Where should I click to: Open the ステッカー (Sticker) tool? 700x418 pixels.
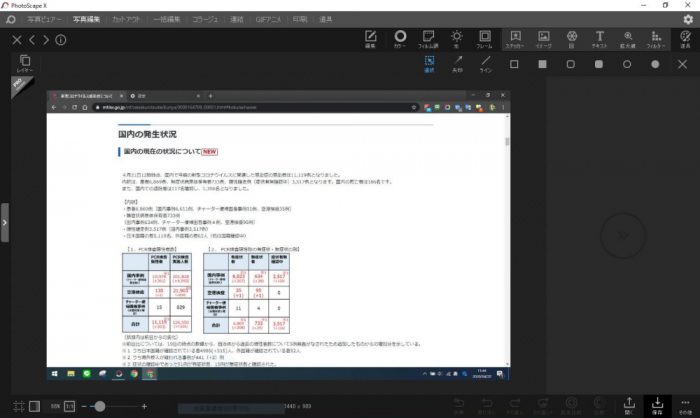(x=515, y=39)
